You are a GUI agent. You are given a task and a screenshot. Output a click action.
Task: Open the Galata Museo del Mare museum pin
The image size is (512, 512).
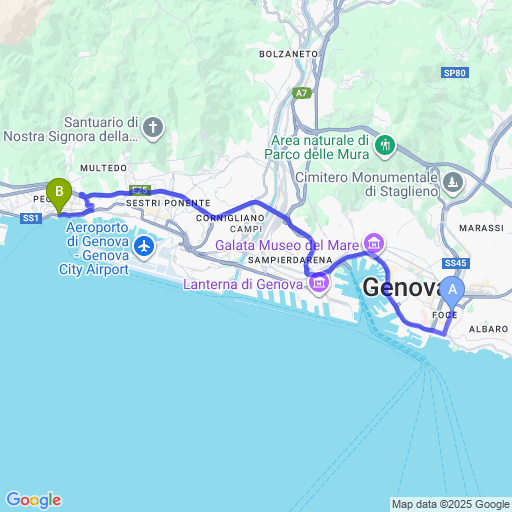point(374,244)
